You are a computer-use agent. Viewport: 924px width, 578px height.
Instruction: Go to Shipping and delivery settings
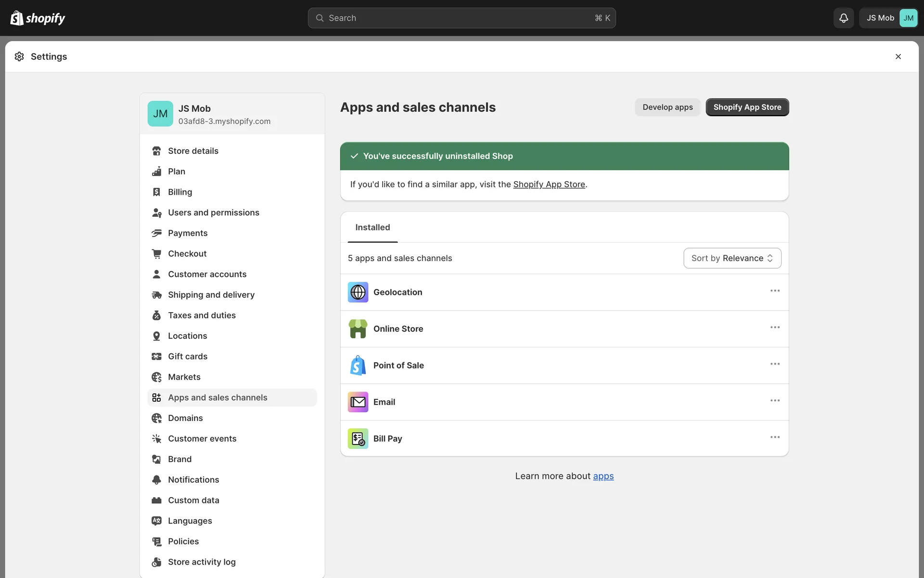click(211, 295)
